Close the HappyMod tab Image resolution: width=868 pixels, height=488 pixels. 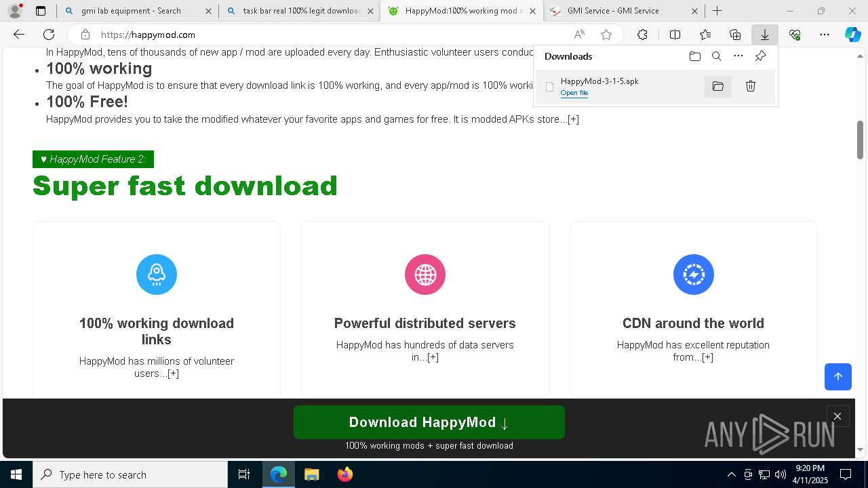pos(532,11)
